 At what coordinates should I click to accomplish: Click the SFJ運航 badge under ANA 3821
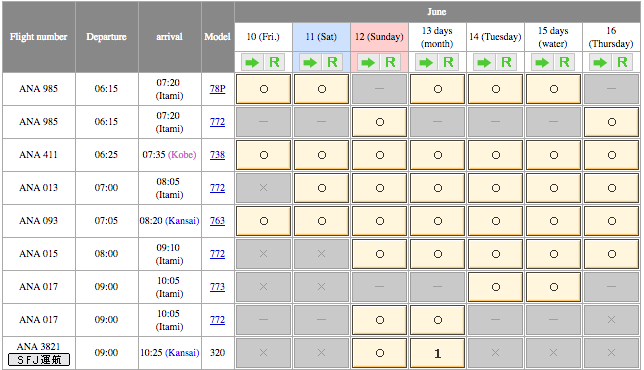click(39, 360)
